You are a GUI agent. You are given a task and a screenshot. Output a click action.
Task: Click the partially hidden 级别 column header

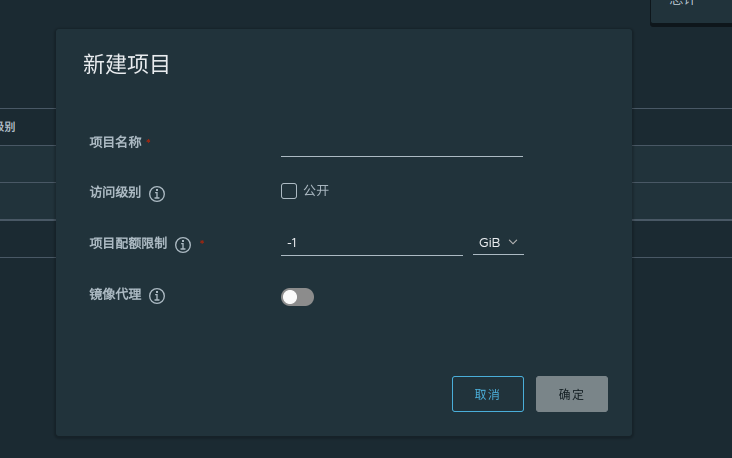tap(7, 127)
